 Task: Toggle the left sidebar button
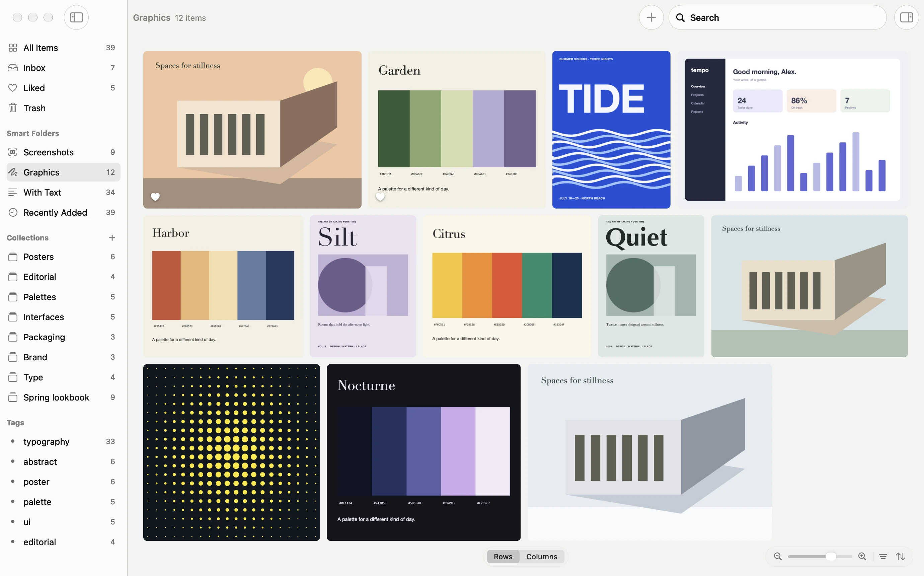[x=76, y=17]
